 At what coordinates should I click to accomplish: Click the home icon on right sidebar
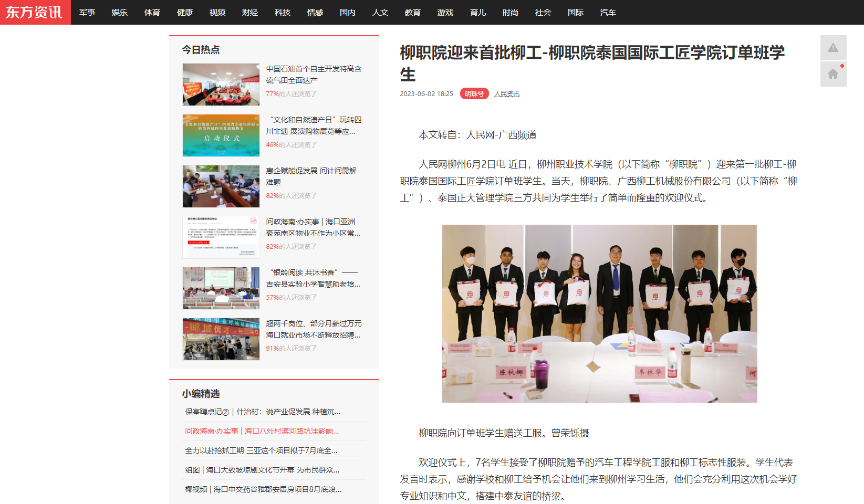click(833, 74)
